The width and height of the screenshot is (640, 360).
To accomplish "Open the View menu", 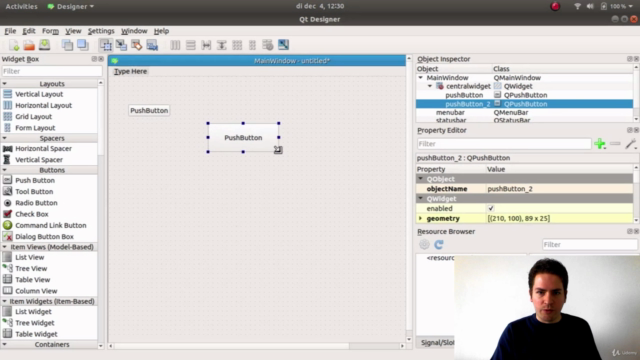I will [x=73, y=31].
